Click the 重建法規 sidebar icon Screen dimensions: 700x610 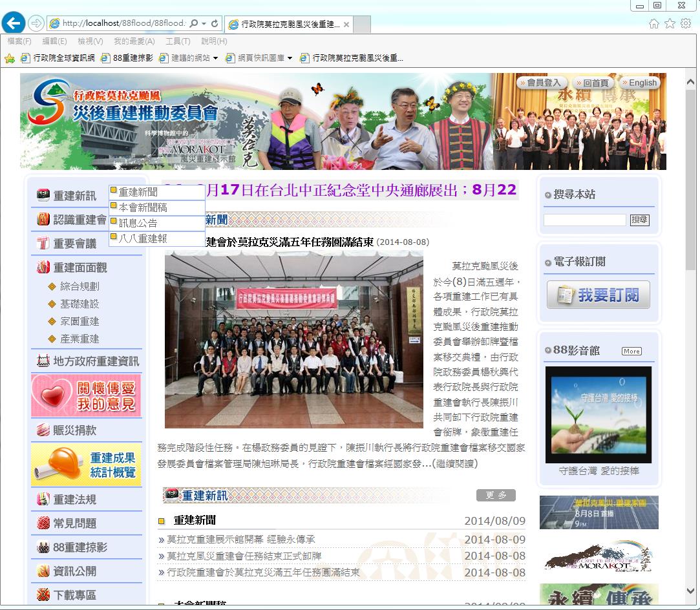[x=43, y=499]
